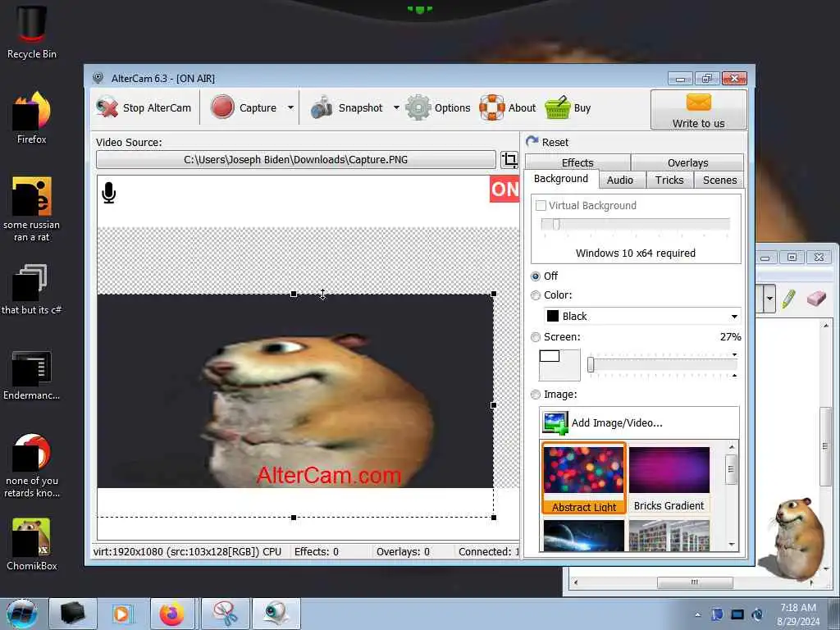
Task: Switch to the Overlays tab
Action: pos(688,163)
